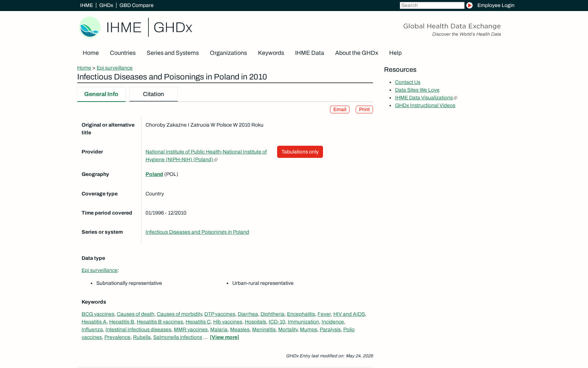This screenshot has width=588, height=368.
Task: Switch to the Citation tab
Action: 154,94
